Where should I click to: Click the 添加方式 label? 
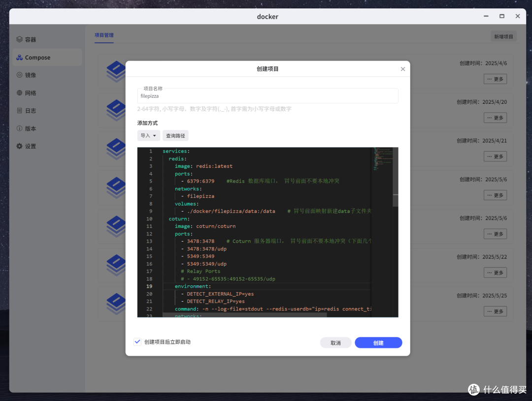tap(148, 123)
